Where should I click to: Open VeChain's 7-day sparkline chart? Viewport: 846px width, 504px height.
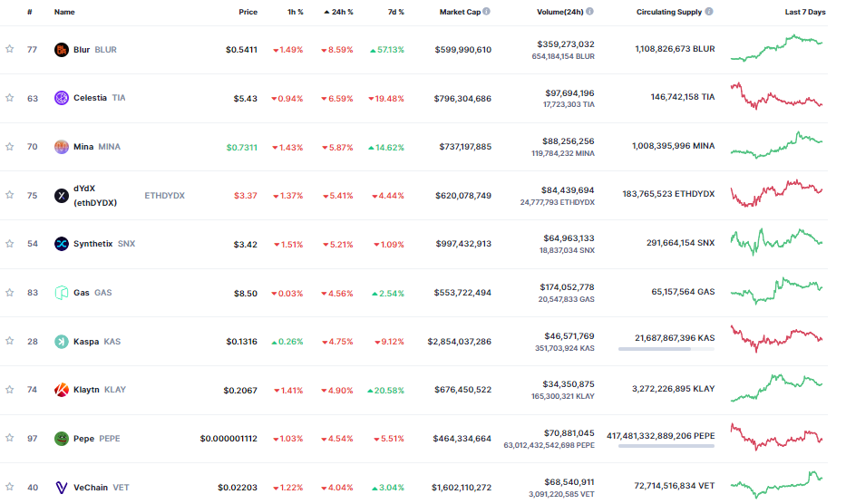(777, 485)
